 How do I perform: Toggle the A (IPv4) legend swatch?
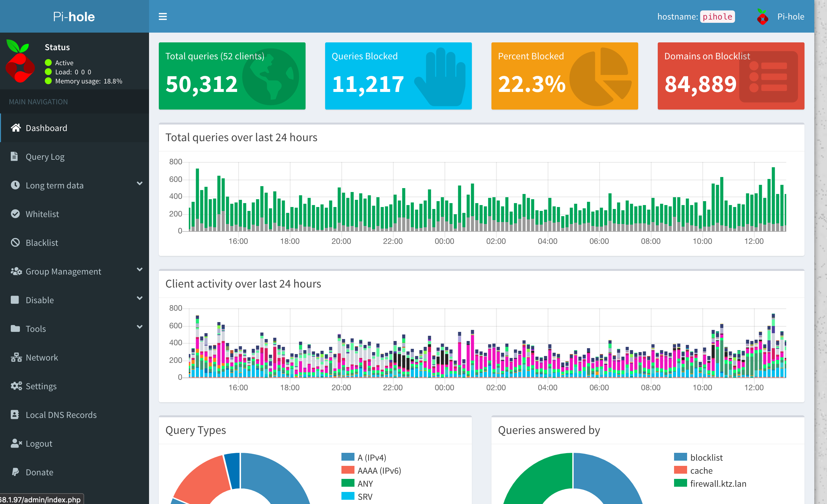click(x=348, y=457)
